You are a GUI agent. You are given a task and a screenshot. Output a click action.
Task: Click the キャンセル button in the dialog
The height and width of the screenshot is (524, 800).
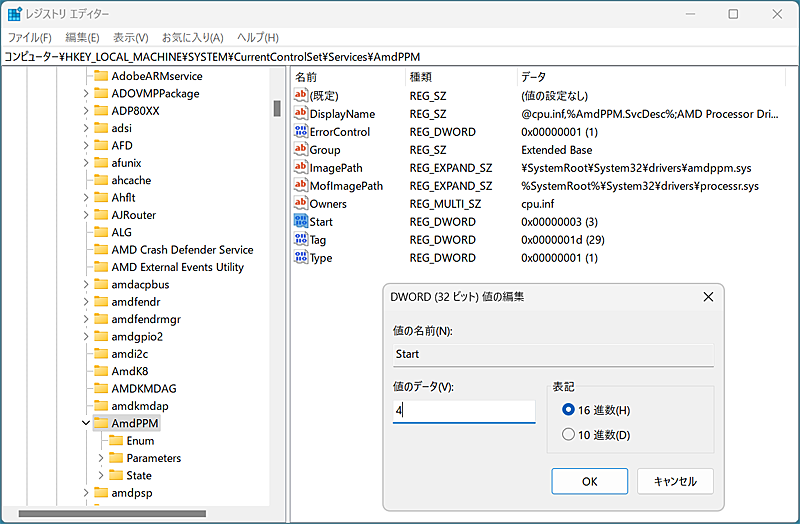click(x=675, y=481)
